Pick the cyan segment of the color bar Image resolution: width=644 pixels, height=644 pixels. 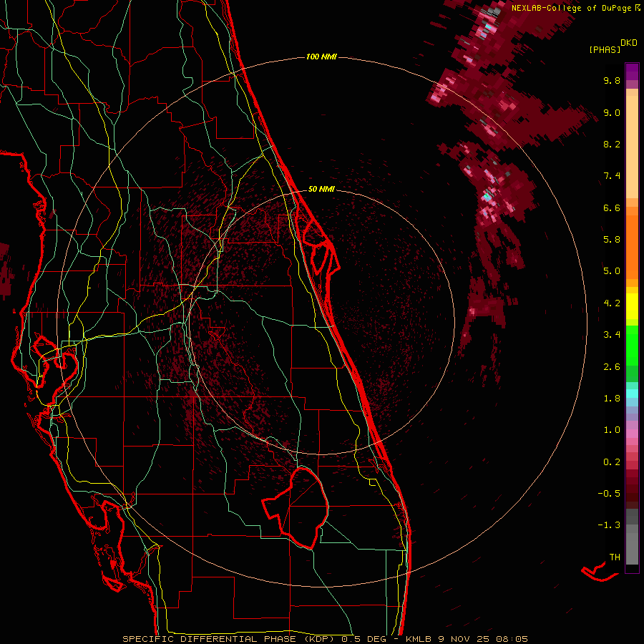pos(632,394)
